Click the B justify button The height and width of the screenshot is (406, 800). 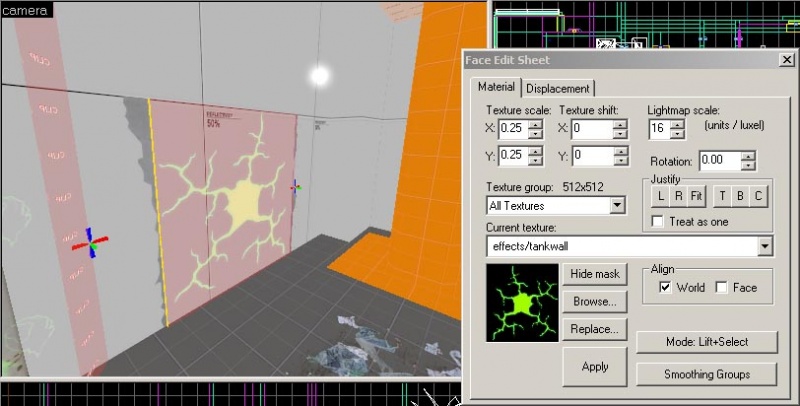coord(741,196)
